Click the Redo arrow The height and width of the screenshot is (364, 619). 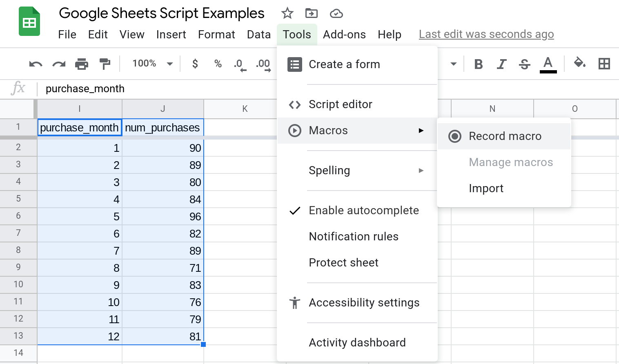pos(59,64)
